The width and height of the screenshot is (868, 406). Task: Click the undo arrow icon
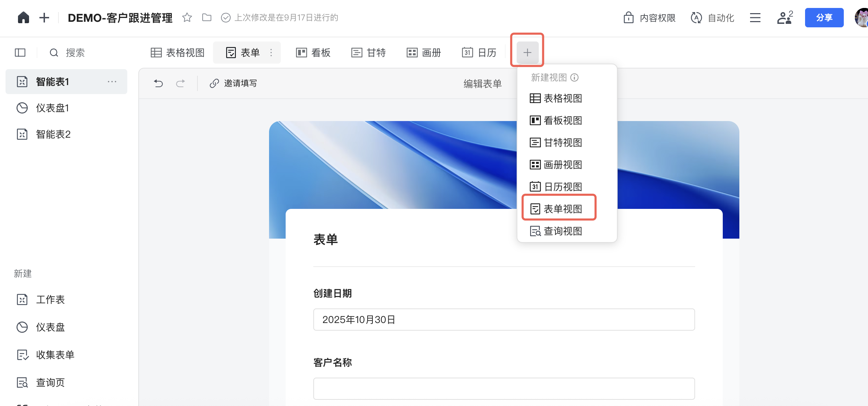coord(158,83)
